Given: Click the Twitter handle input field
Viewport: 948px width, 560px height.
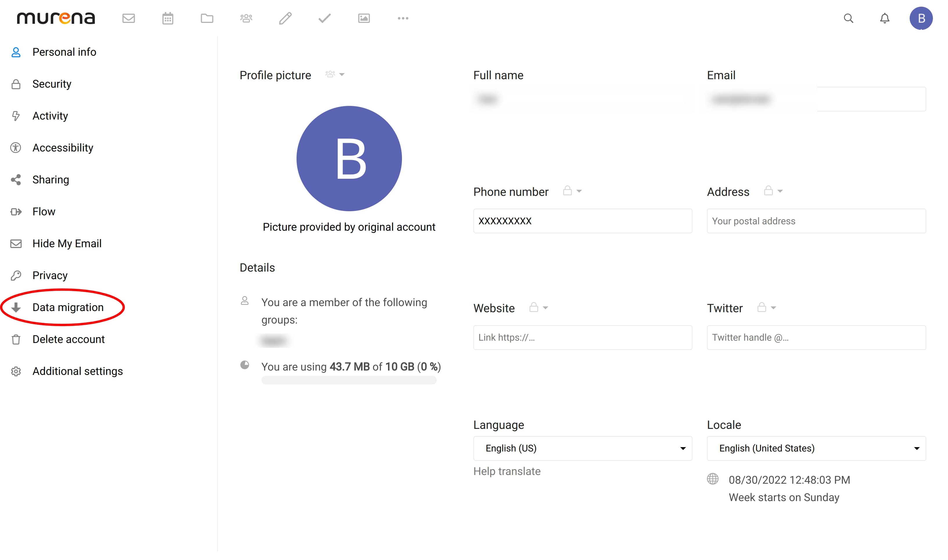Looking at the screenshot, I should point(816,337).
